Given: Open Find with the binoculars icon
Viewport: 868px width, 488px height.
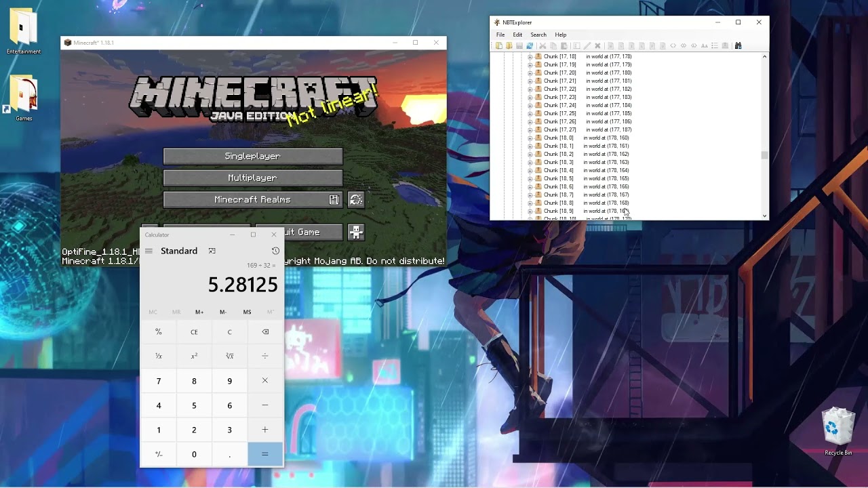Looking at the screenshot, I should click(738, 45).
